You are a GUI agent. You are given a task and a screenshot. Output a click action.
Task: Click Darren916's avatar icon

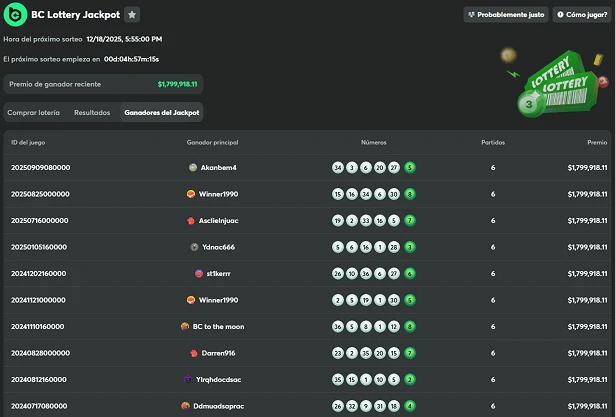pyautogui.click(x=194, y=353)
